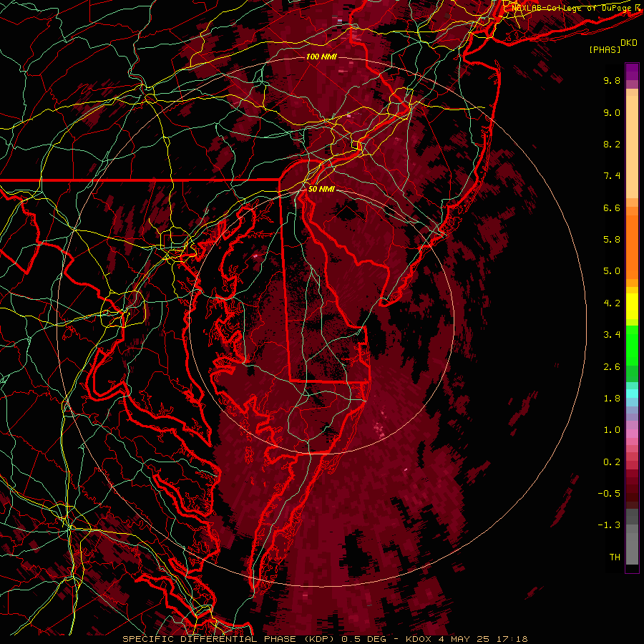This screenshot has width=644, height=644.
Task: Click the 5.8 value on the color scale
Action: pos(612,240)
